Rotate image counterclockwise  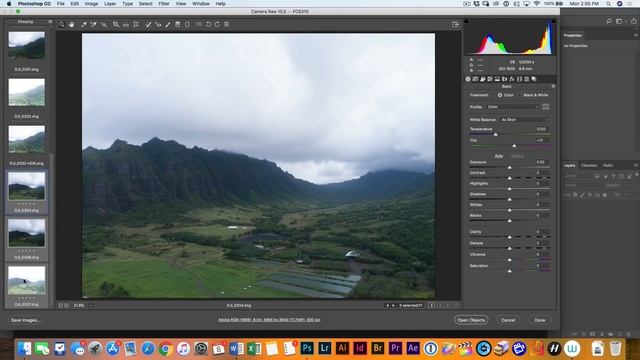[208, 24]
